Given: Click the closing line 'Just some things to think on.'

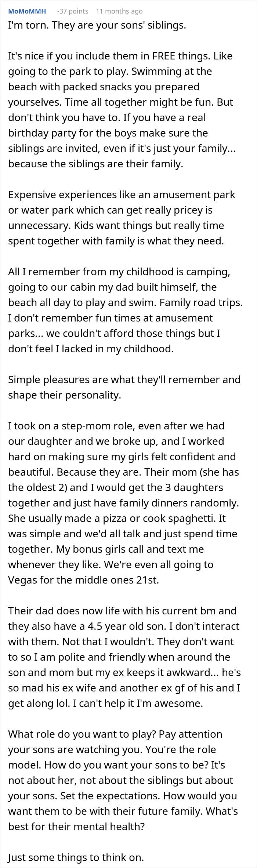Looking at the screenshot, I should pos(76,857).
